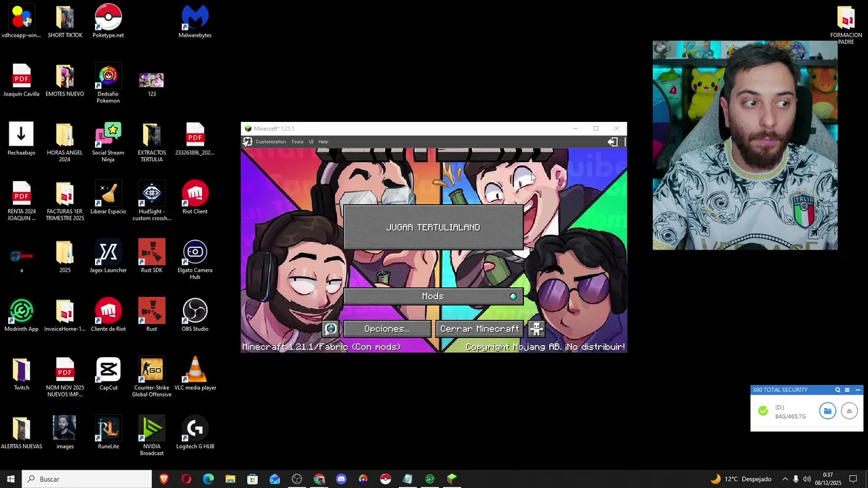The image size is (868, 488).
Task: Select the FORMACION PADRE folder icon
Action: pos(846,25)
